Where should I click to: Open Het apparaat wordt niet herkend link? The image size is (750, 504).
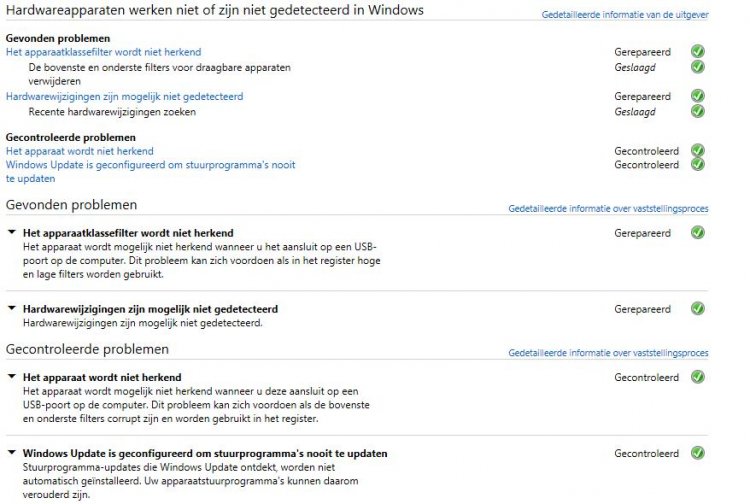click(79, 151)
